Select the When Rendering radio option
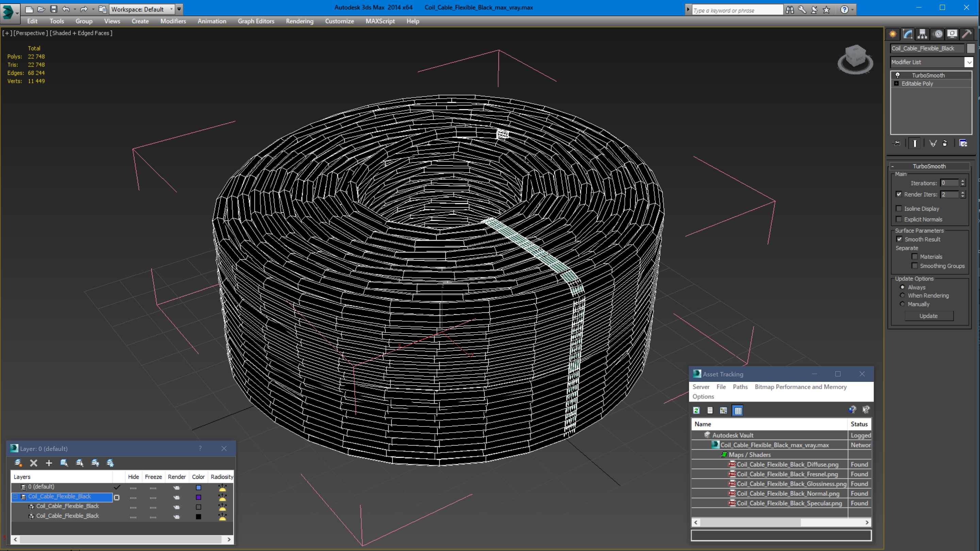Screen dimensions: 980x551 pos(902,295)
